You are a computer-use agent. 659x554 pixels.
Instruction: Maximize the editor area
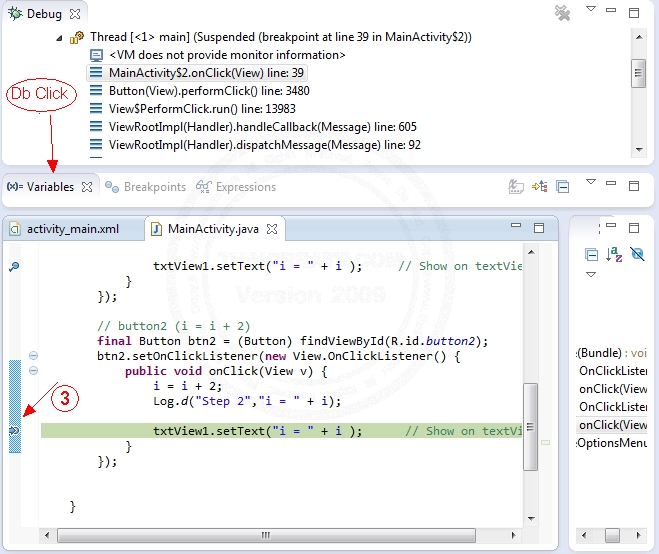(539, 228)
